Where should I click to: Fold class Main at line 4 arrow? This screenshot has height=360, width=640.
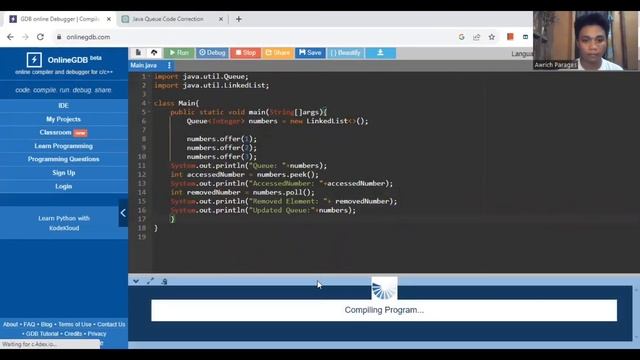tap(149, 103)
